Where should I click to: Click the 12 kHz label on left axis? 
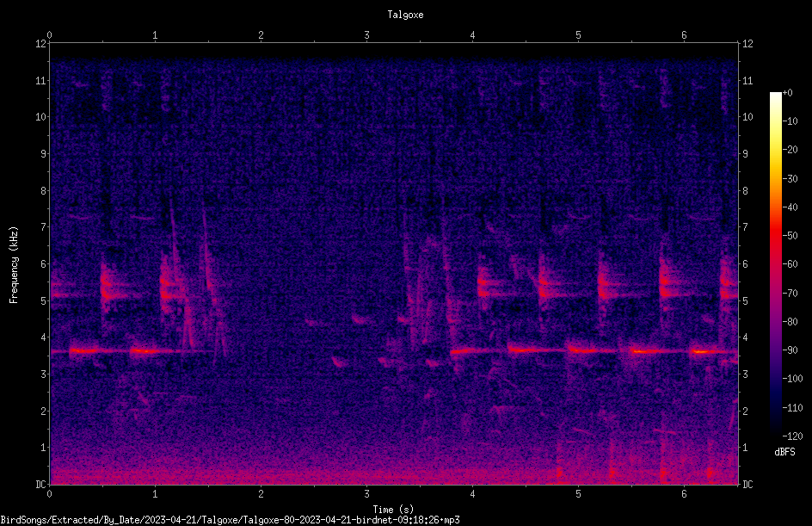coord(40,44)
